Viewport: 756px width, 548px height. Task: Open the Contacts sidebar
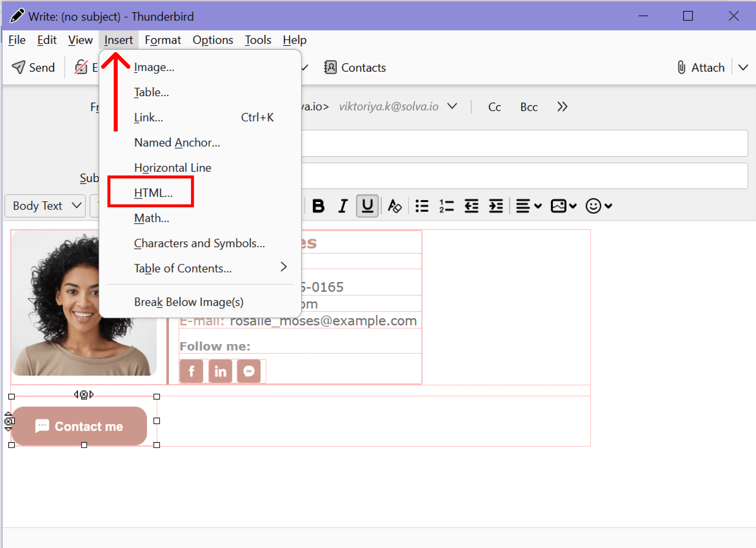coord(354,67)
